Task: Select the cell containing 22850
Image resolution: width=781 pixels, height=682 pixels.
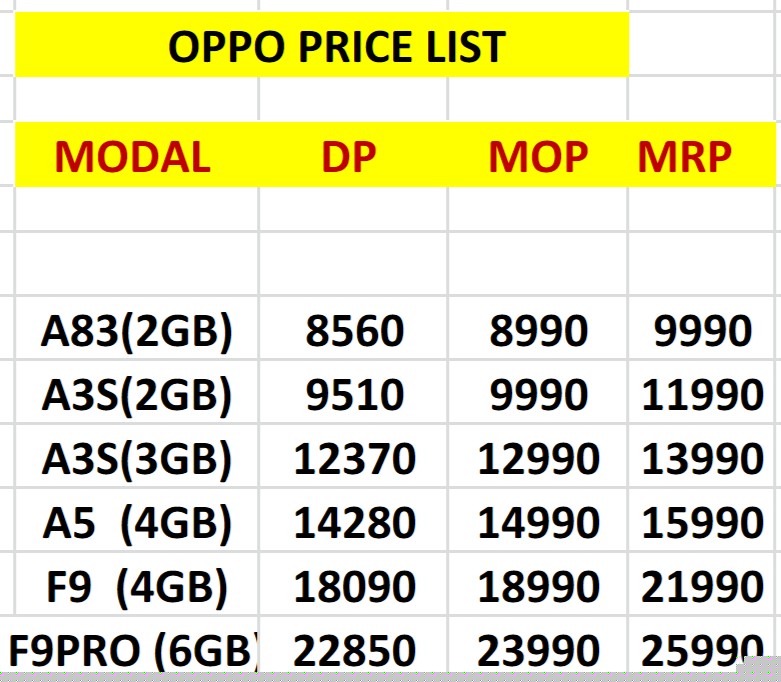Action: tap(354, 650)
